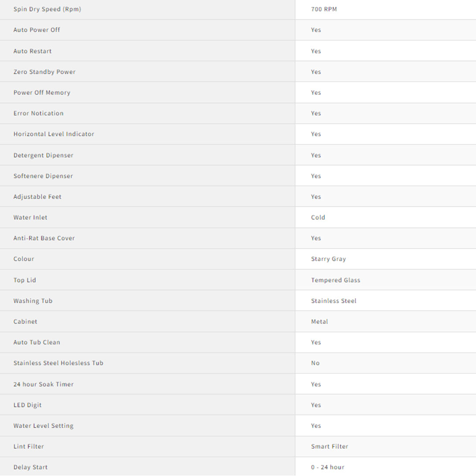Click the Error Notication label
The height and width of the screenshot is (476, 476).
tap(38, 113)
